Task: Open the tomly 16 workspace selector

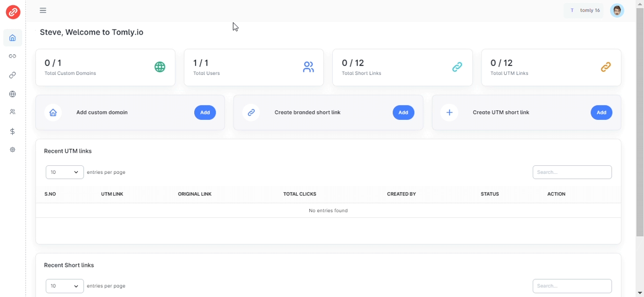Action: [x=584, y=10]
